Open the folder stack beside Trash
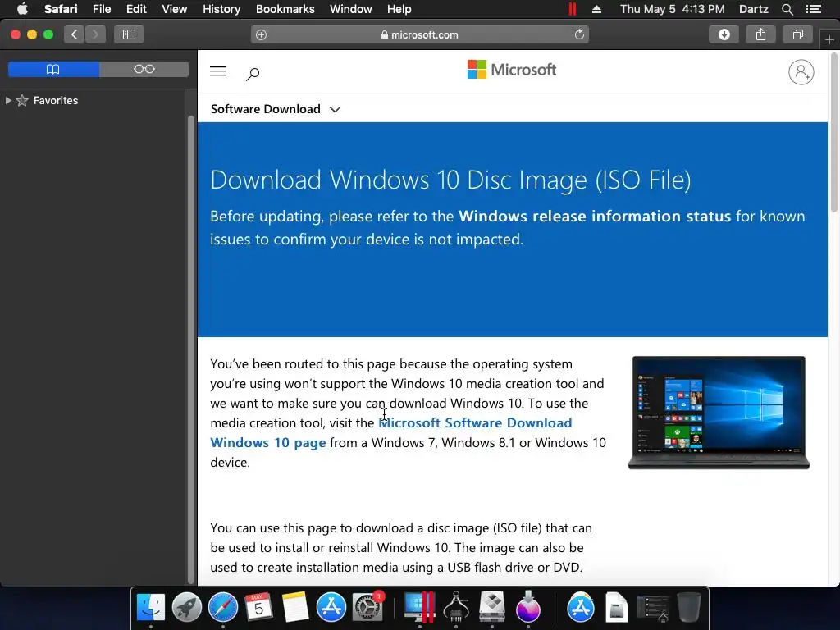The width and height of the screenshot is (840, 630). (652, 607)
